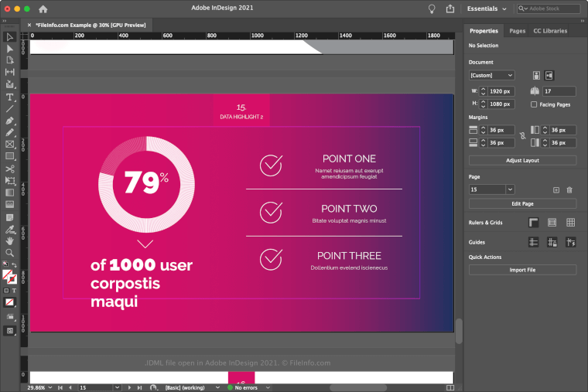588x392 pixels.
Task: Open the CC Libraries tab
Action: point(550,31)
